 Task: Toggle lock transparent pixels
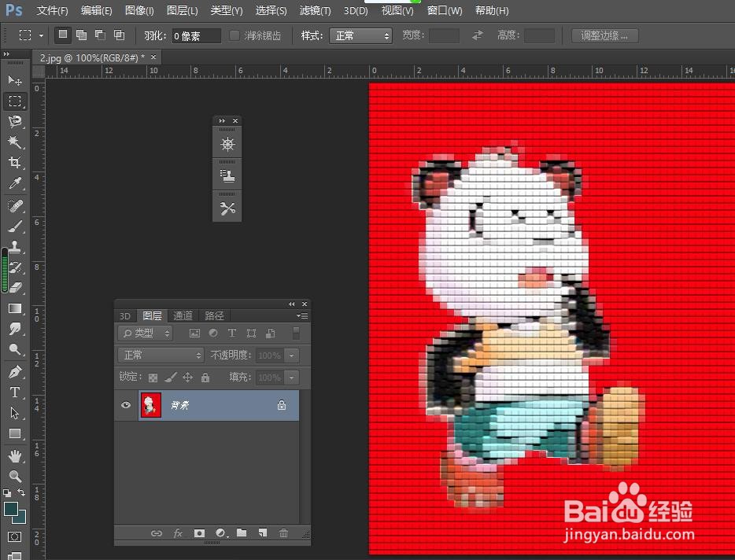[153, 378]
